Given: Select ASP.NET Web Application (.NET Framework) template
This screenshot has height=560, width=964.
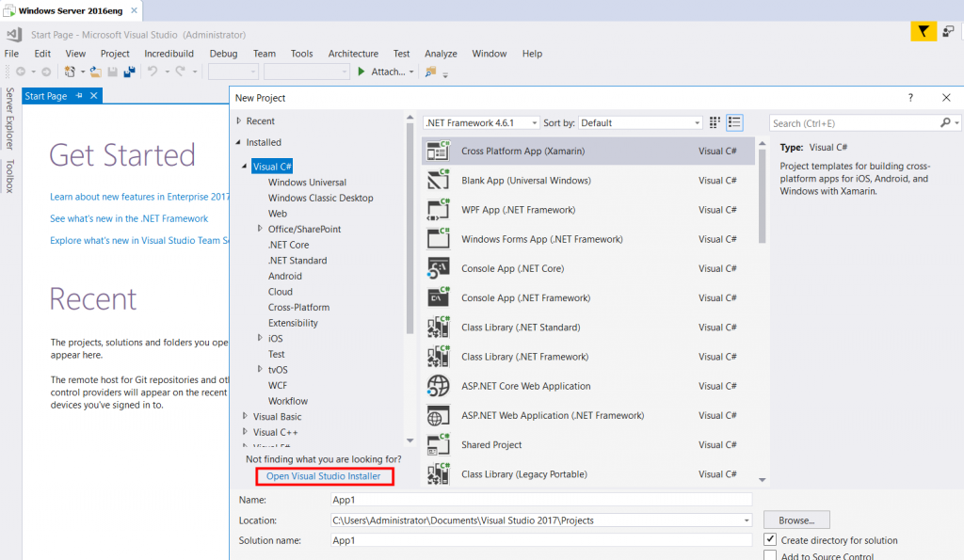Looking at the screenshot, I should click(x=587, y=416).
